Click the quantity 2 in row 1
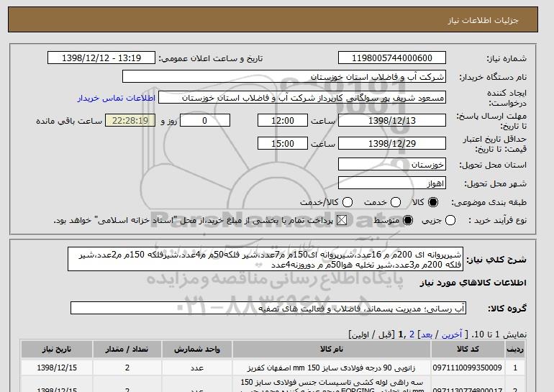Viewport: 554px width, 392px height. [127, 368]
